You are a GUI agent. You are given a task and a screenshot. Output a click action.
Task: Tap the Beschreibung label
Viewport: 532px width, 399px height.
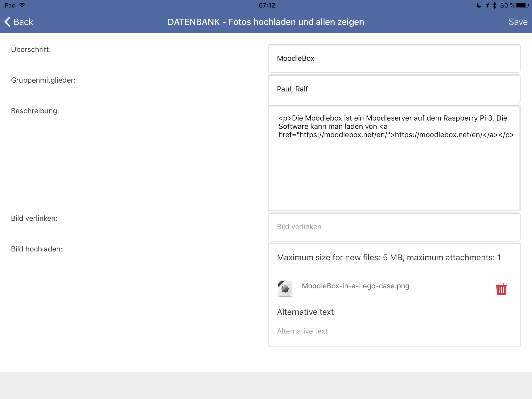[35, 111]
